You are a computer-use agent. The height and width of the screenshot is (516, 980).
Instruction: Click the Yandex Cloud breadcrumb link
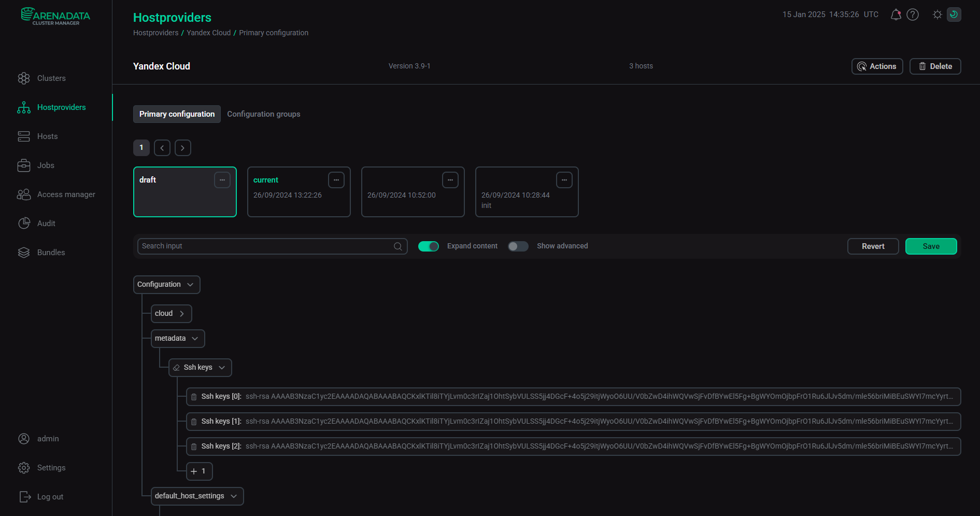coord(209,33)
